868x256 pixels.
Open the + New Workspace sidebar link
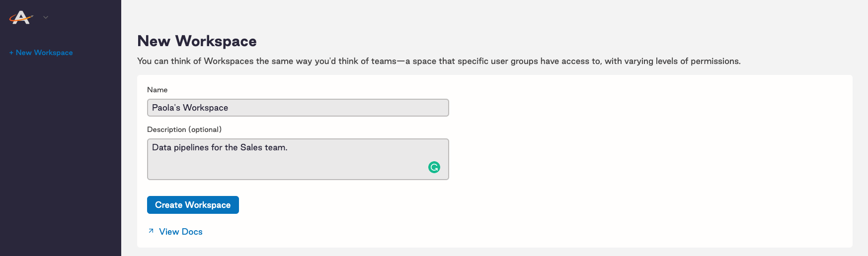pyautogui.click(x=41, y=53)
